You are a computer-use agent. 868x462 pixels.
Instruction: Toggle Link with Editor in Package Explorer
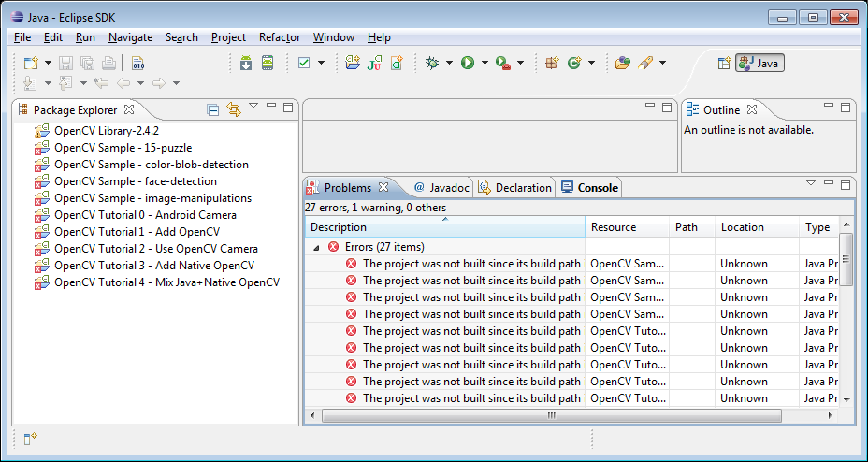(x=234, y=109)
